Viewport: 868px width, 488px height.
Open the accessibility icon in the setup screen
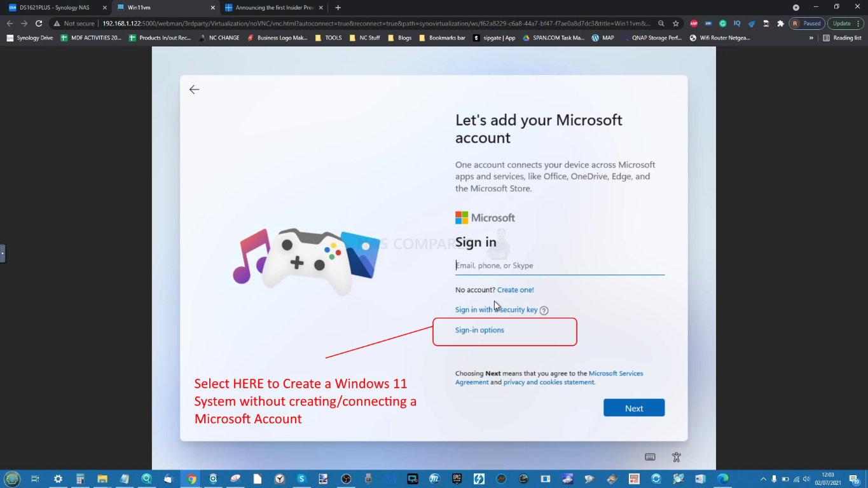click(x=677, y=457)
